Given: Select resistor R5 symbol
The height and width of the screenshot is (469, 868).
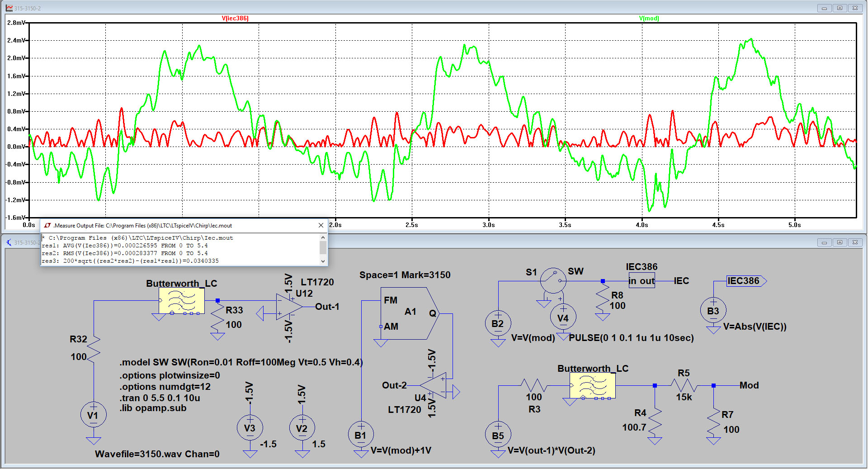Looking at the screenshot, I should pos(684,385).
